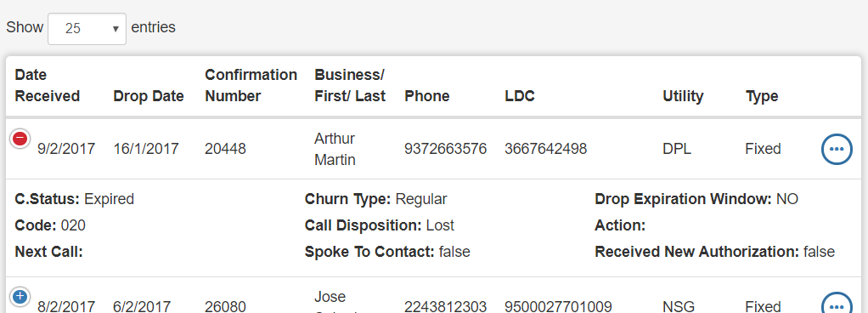Sort by Utility column header
This screenshot has width=868, height=313.
pos(683,96)
